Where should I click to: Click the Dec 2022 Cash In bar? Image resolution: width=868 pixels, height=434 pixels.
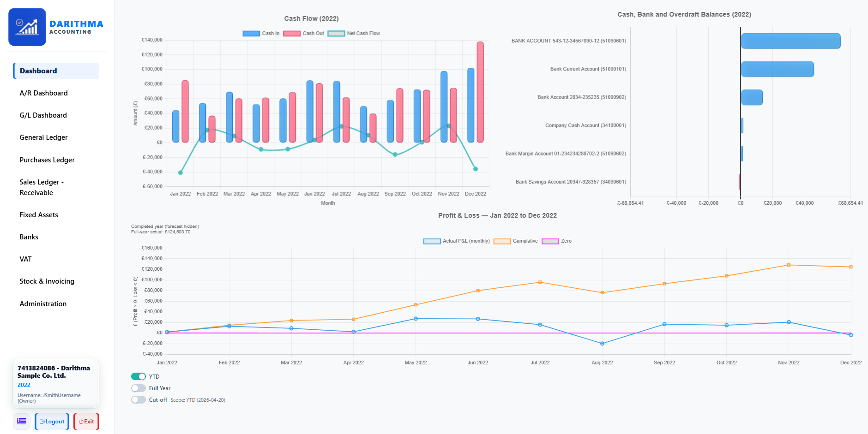pyautogui.click(x=470, y=105)
